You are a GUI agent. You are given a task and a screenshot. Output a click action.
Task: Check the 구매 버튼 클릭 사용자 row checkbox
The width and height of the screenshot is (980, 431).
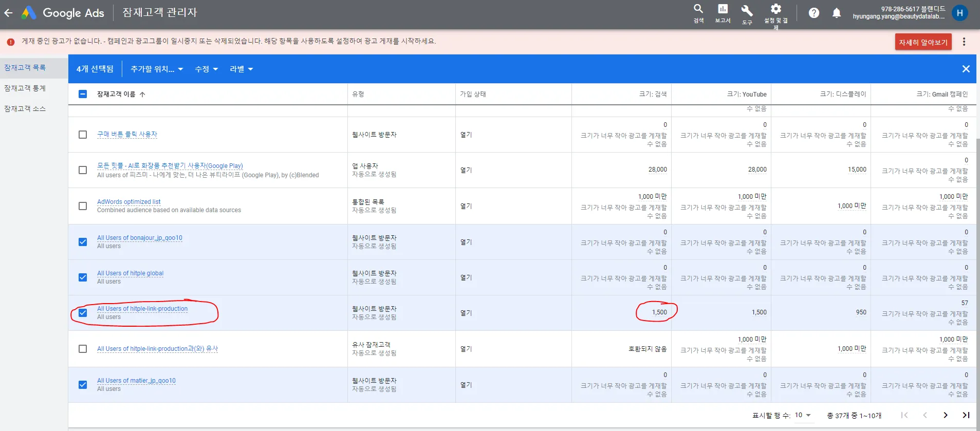[x=83, y=135]
